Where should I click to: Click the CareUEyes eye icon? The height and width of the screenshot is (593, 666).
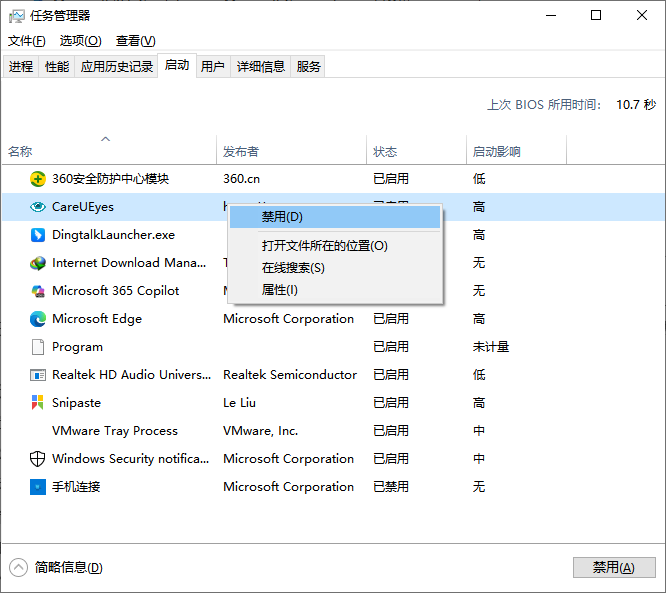coord(38,207)
